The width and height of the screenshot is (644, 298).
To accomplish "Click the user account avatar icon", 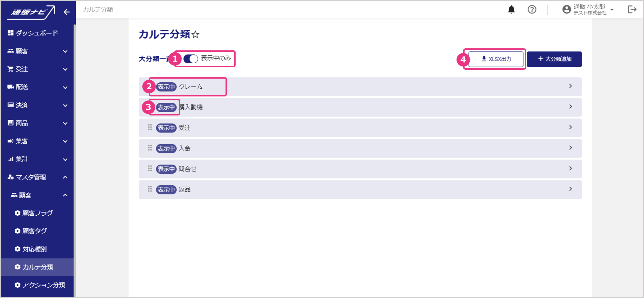I will click(x=566, y=10).
